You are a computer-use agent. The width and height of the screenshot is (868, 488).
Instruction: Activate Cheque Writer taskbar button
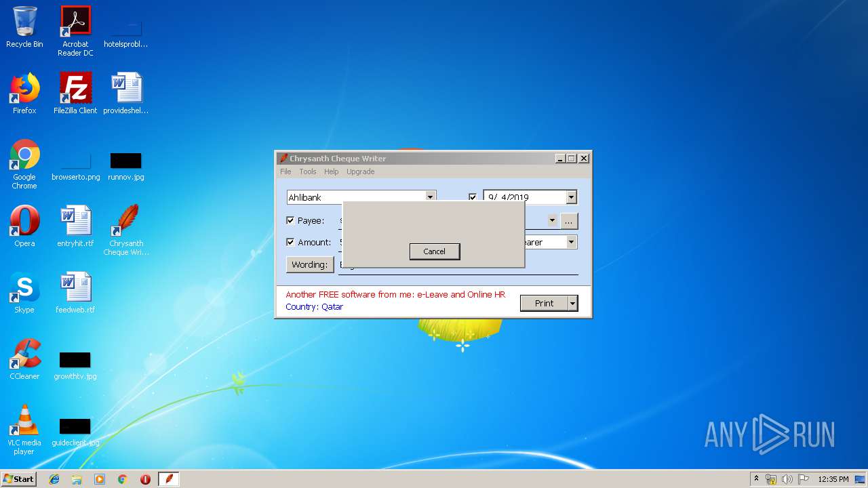tap(169, 479)
